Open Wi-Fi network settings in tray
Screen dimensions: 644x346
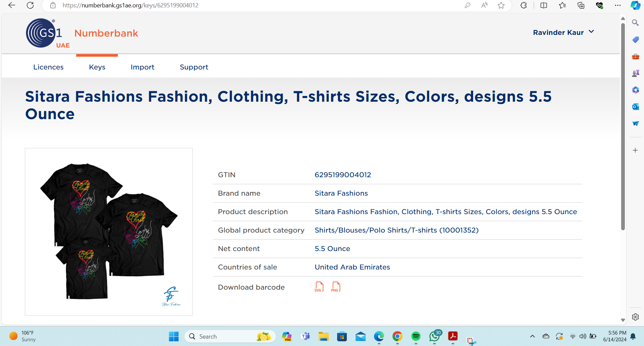[x=573, y=336]
